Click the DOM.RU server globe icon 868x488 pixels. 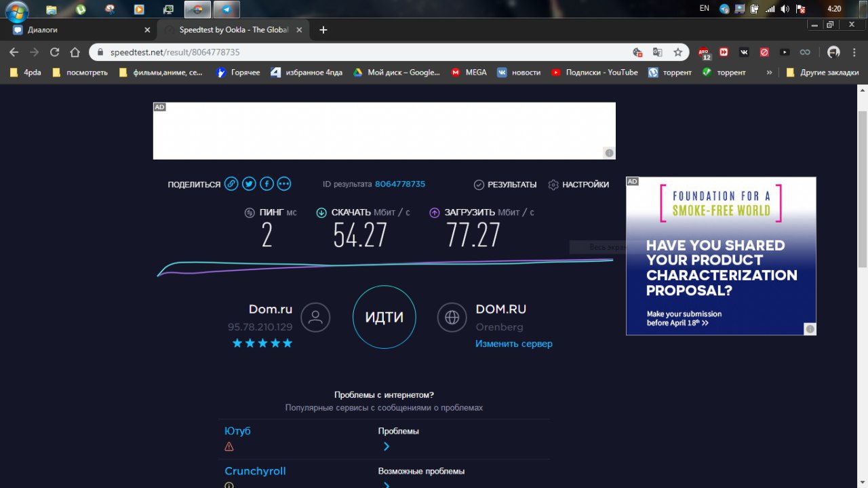pyautogui.click(x=452, y=317)
